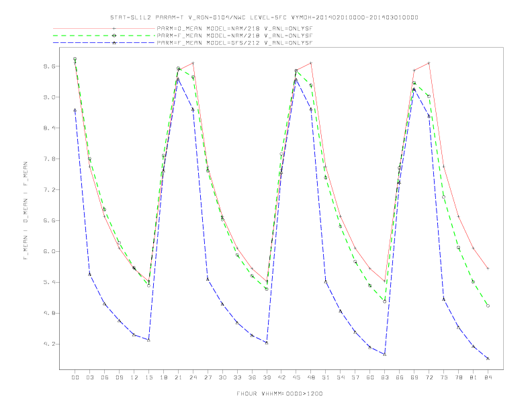Click the 66 forecast hour tick label

[x=400, y=377]
